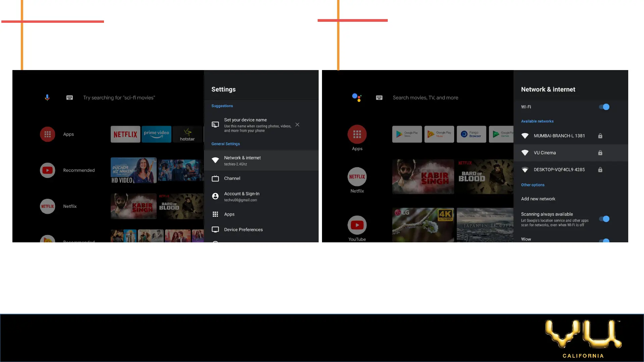
Task: Open the Netflix app tile in Apps row
Action: (x=125, y=134)
